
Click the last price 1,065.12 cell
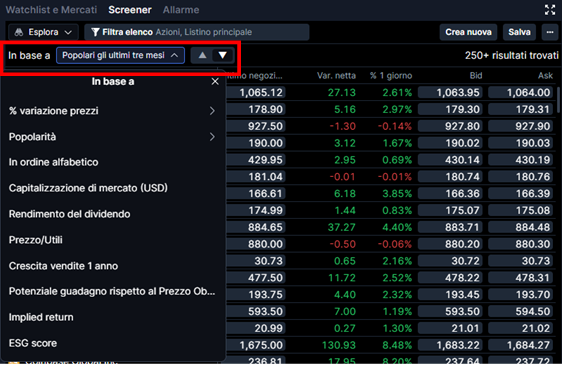click(256, 93)
